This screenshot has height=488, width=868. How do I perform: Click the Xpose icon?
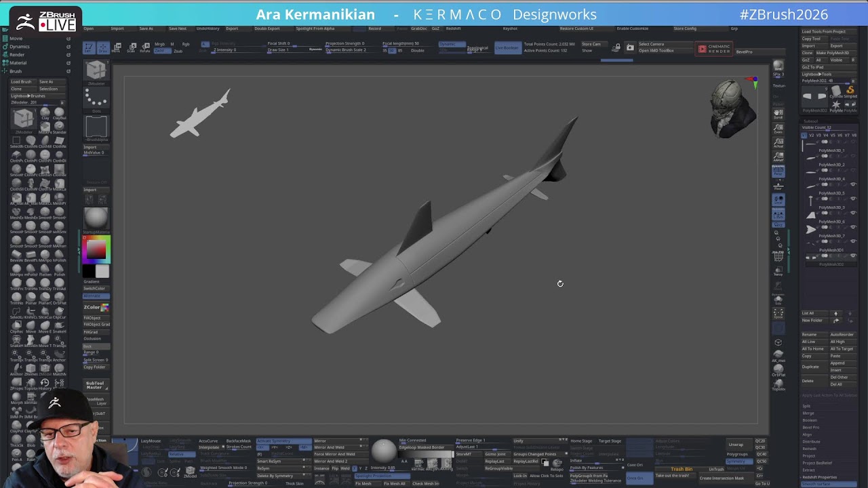coord(778,314)
